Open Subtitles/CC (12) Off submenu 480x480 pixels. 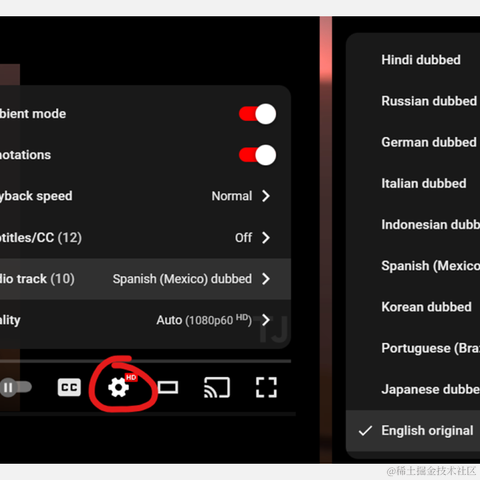[x=145, y=238]
